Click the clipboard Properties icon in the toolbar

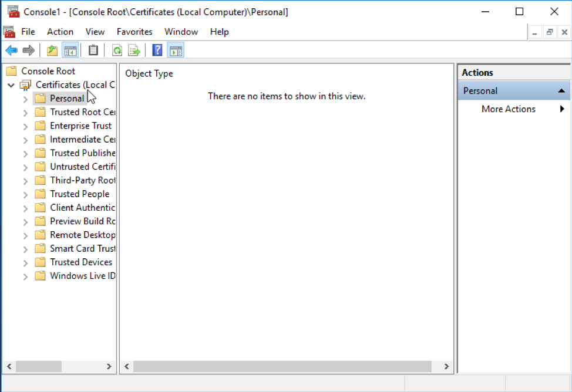(x=93, y=50)
